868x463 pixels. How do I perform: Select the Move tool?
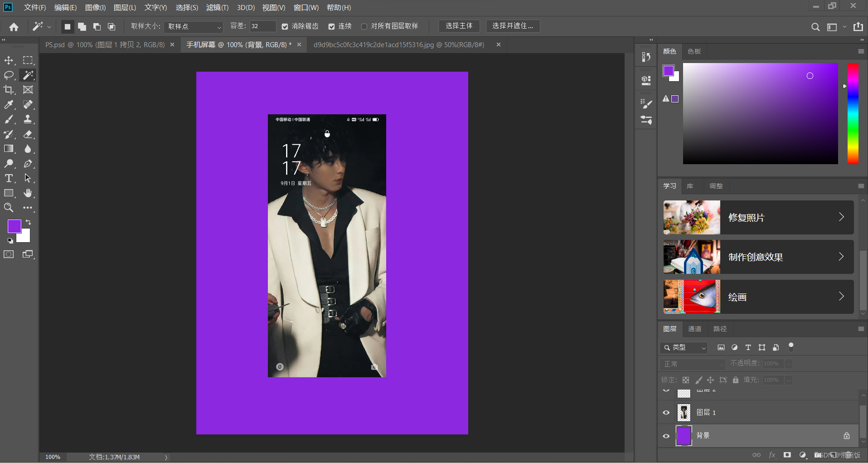9,60
